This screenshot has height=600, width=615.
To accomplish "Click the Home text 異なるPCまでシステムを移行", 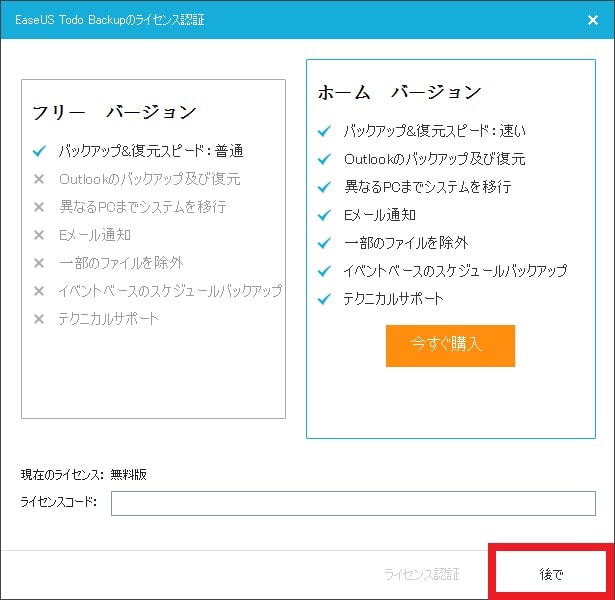I will click(428, 187).
